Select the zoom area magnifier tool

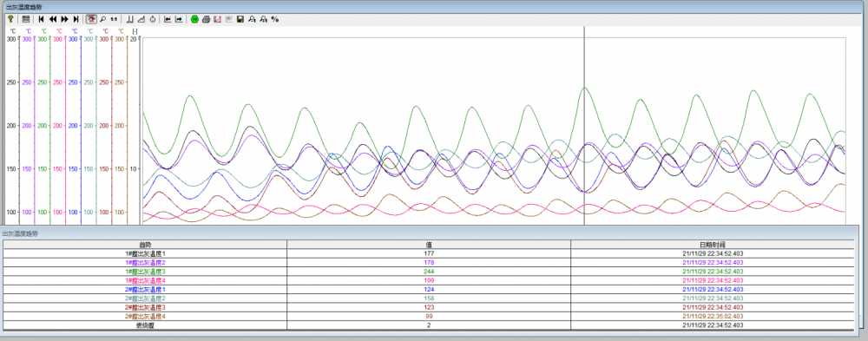point(103,19)
